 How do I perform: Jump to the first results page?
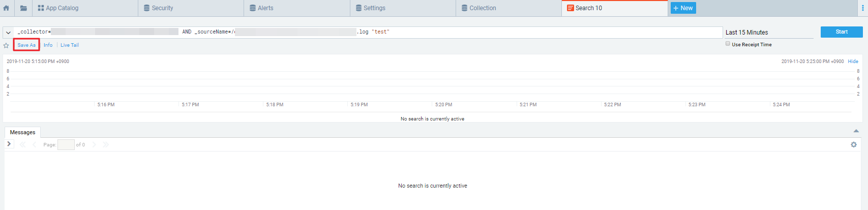point(22,145)
